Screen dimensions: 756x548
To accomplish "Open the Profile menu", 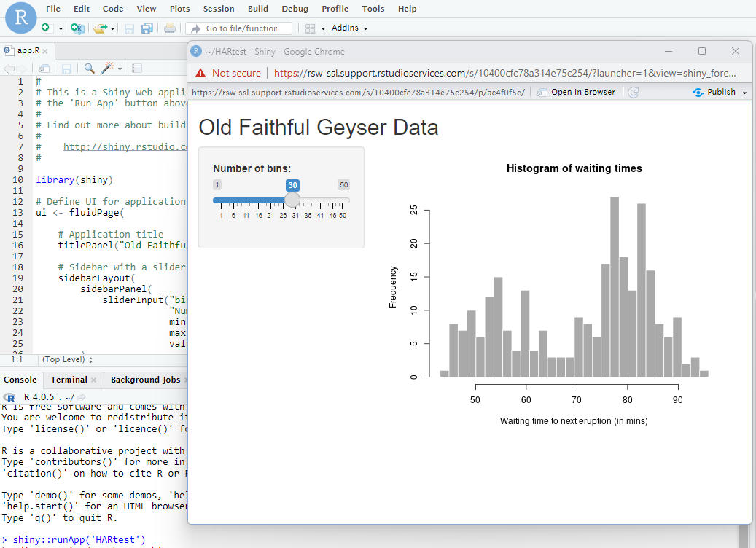I will tap(335, 9).
